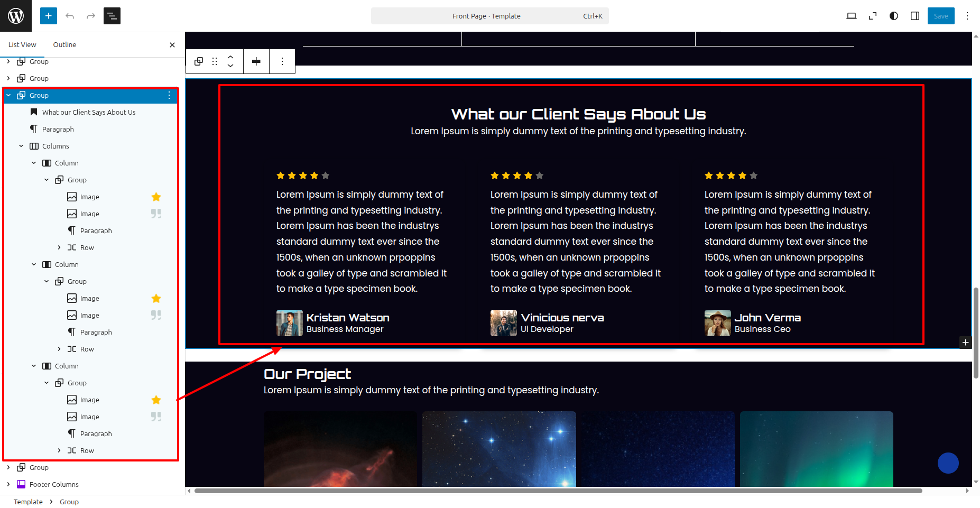Collapse the Columns tree item
Screen dimensions: 980x508
pyautogui.click(x=21, y=146)
